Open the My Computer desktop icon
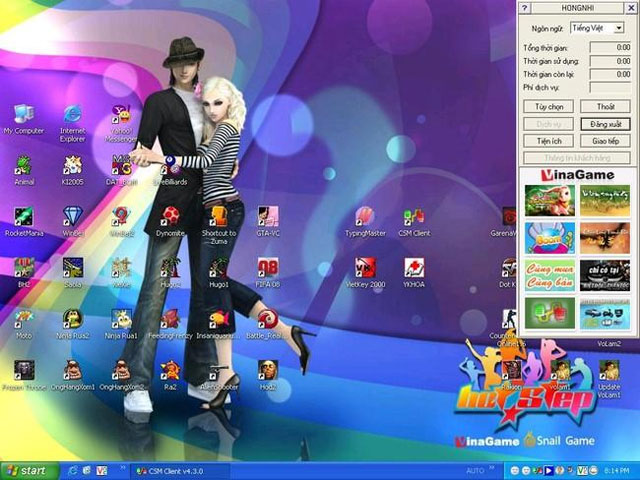640x480 pixels. coord(24,120)
